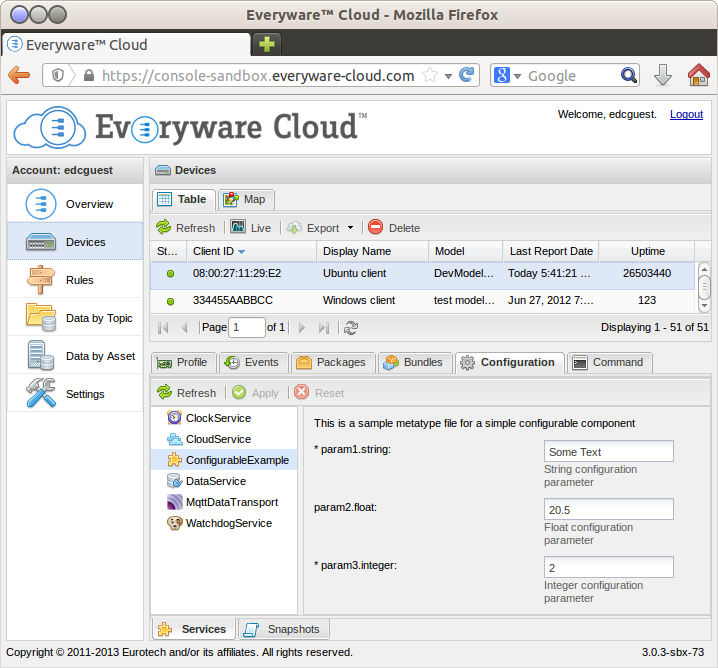Click client ID 334455AABBCC

pos(233,300)
